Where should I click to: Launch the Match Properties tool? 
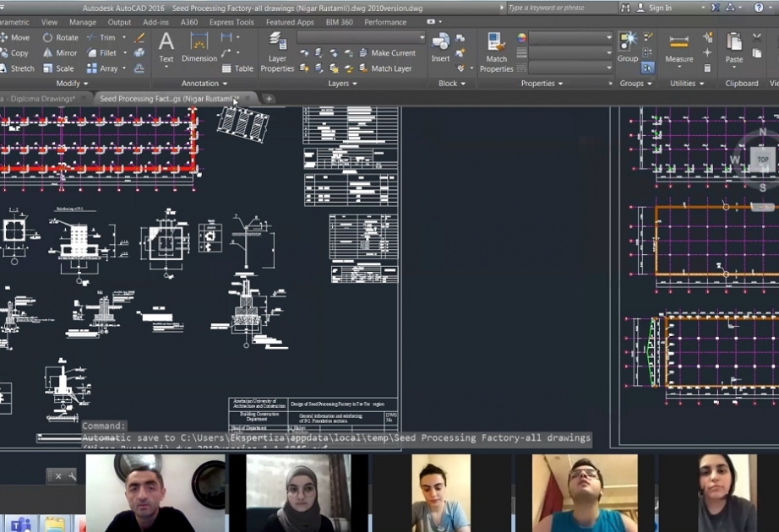coord(496,52)
